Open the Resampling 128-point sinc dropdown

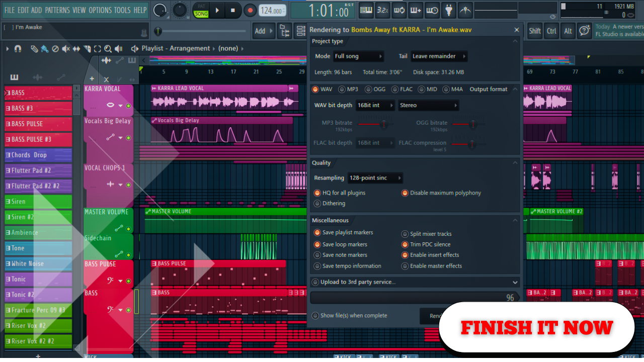[x=375, y=178]
